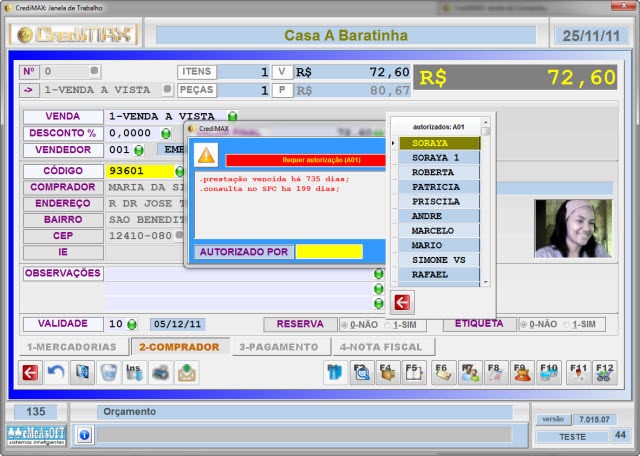Viewport: 640px width, 456px height.
Task: Click the red back arrow in bottom toolbar
Action: pyautogui.click(x=30, y=373)
